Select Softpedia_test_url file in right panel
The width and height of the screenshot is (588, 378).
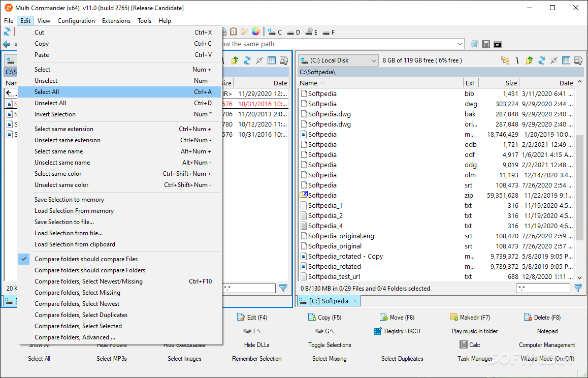(x=437, y=277)
